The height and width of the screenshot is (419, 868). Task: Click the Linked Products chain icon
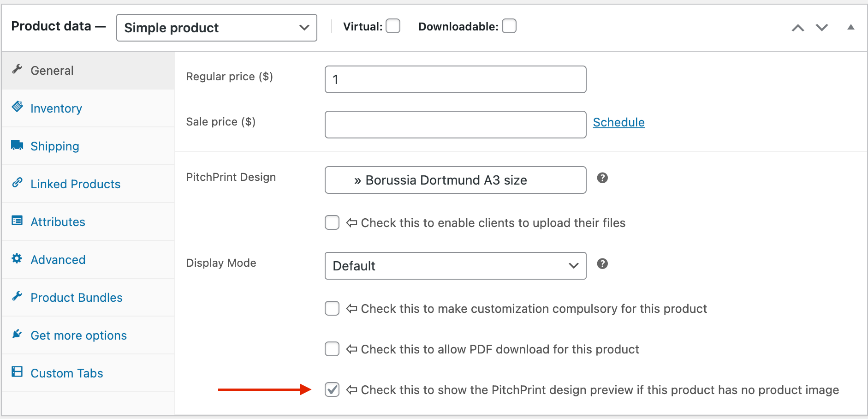coord(17,183)
